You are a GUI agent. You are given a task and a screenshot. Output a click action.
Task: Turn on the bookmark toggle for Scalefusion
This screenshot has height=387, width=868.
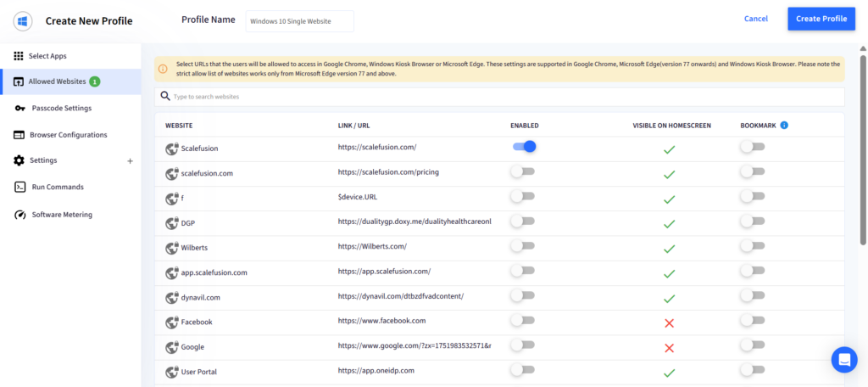click(753, 146)
